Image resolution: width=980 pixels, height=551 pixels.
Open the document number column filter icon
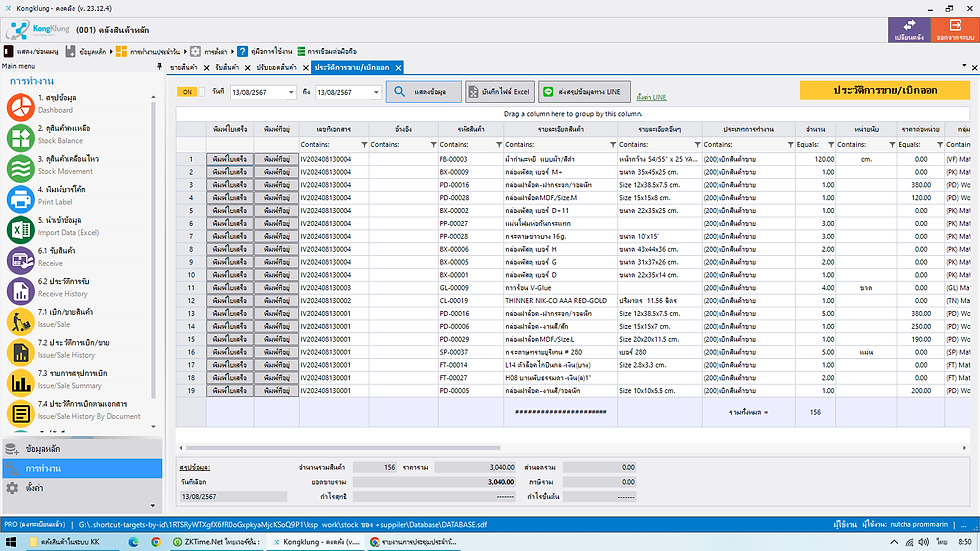[x=362, y=145]
